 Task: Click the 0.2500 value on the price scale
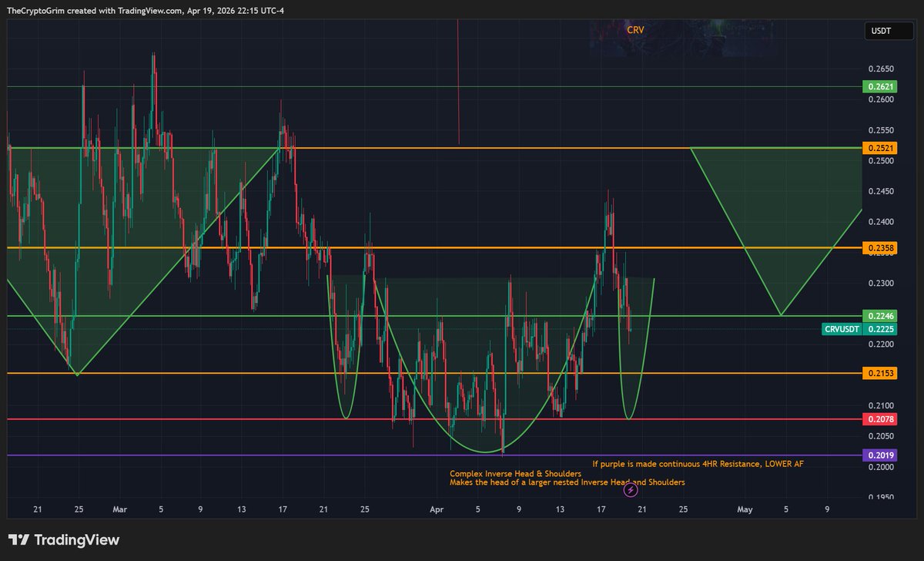881,161
